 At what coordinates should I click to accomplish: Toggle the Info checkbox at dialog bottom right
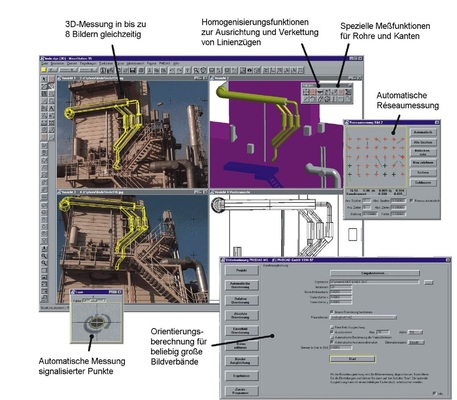[434, 393]
